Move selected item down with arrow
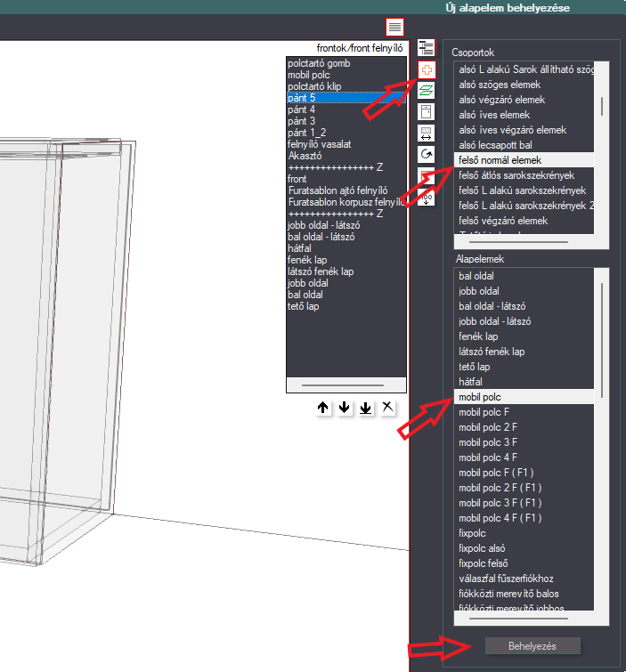Screen dimensions: 626x672 coord(344,407)
